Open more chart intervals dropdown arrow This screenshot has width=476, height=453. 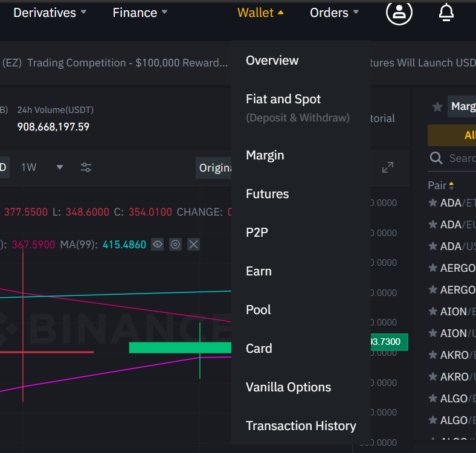[60, 167]
